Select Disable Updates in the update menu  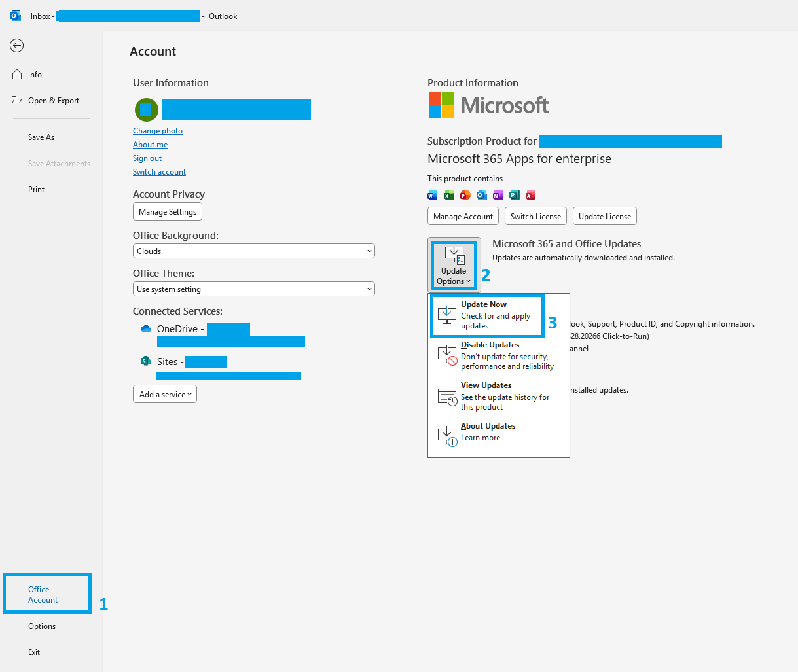pos(499,355)
